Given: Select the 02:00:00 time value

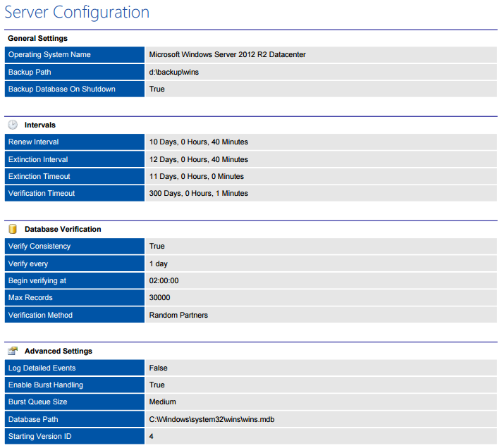Looking at the screenshot, I should 164,281.
